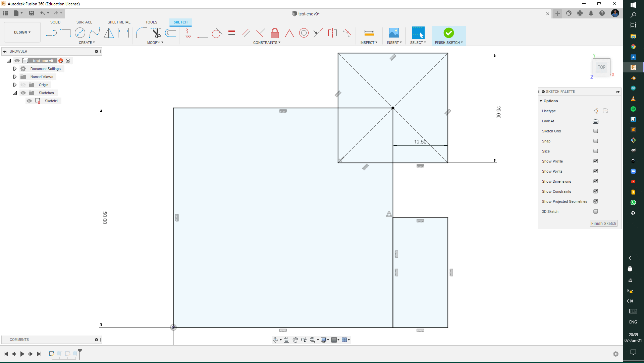The height and width of the screenshot is (363, 644).
Task: Select the SKETCH tab
Action: (180, 22)
